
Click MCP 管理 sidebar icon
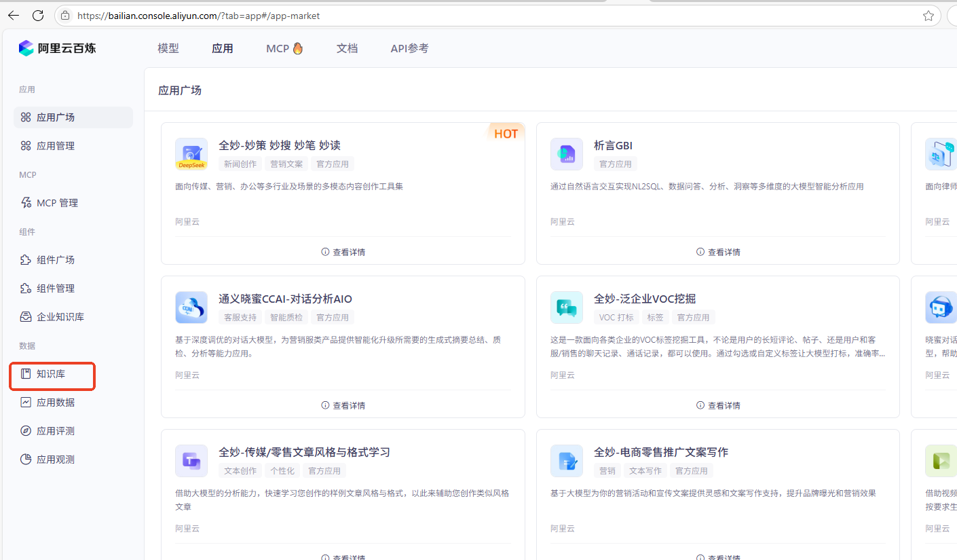(26, 203)
